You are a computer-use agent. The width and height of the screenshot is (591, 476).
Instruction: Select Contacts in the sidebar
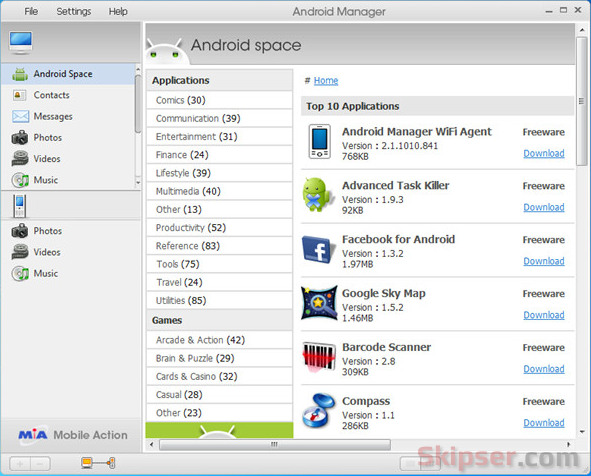68,95
